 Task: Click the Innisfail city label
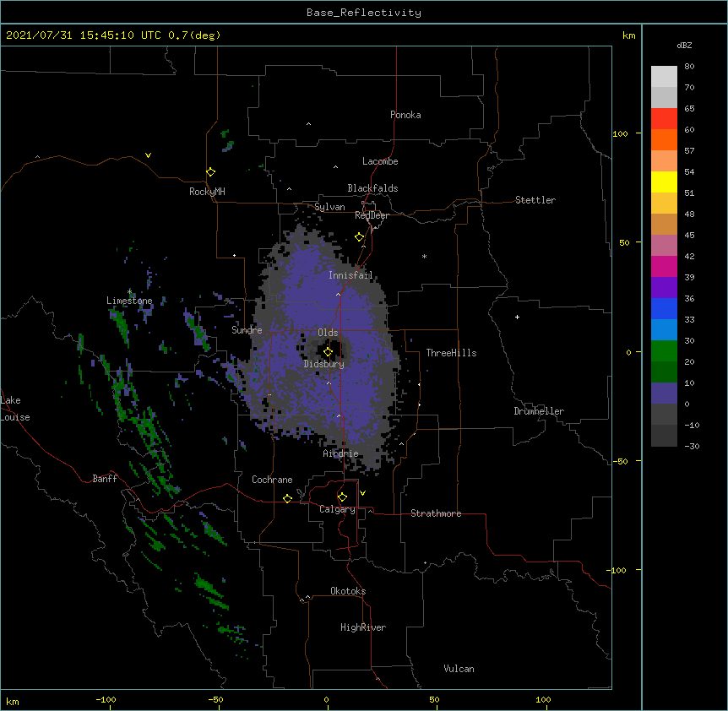(x=350, y=275)
